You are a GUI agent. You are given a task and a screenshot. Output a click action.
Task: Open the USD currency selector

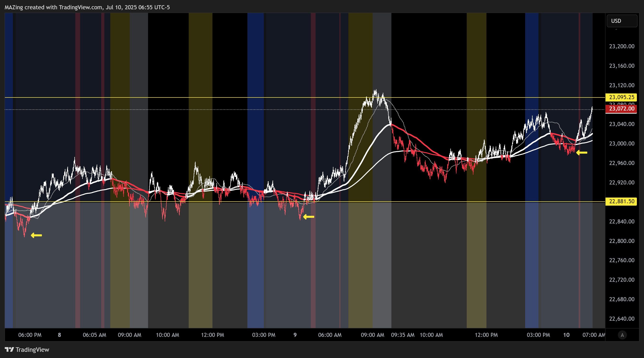point(622,21)
